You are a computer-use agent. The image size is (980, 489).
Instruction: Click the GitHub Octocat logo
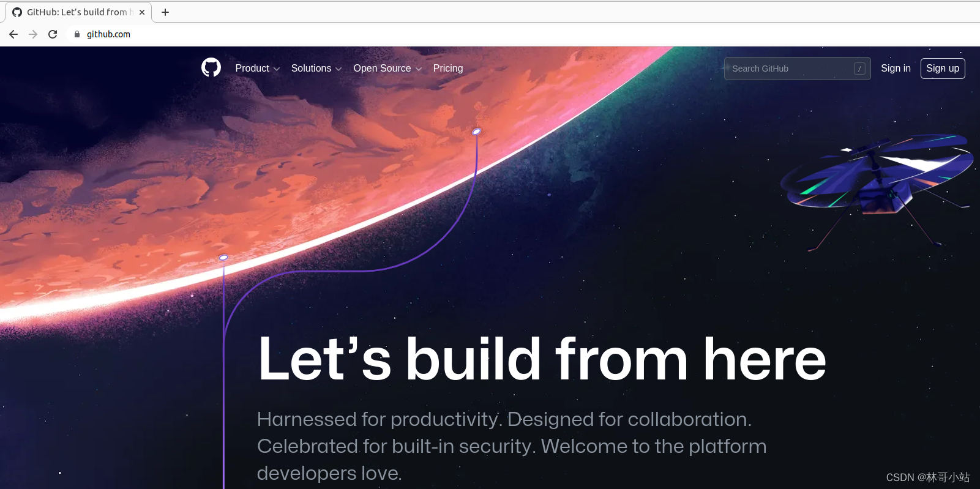click(211, 67)
